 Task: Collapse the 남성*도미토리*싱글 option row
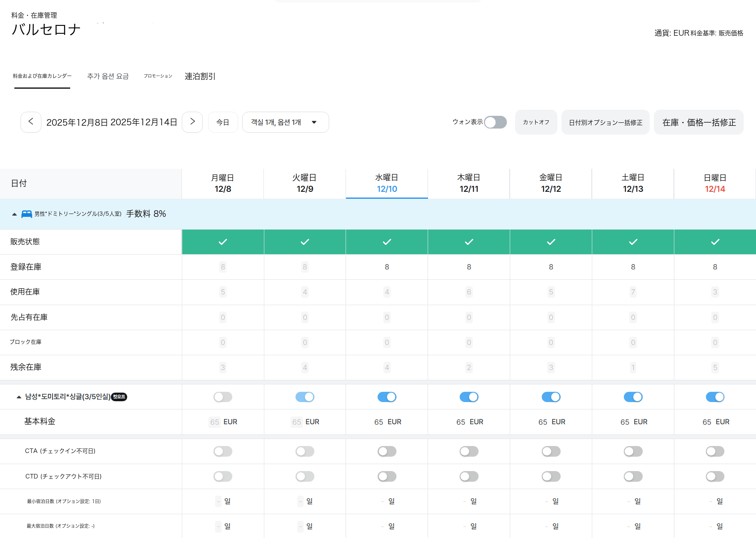click(19, 397)
